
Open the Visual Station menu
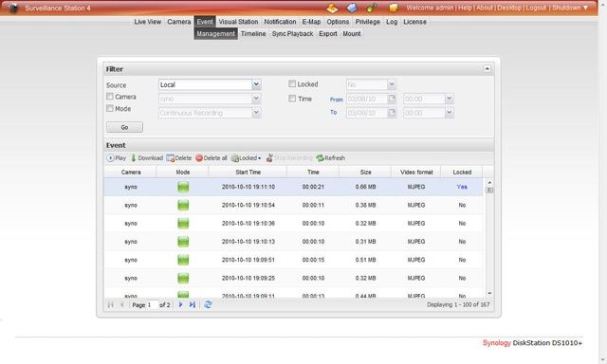238,22
